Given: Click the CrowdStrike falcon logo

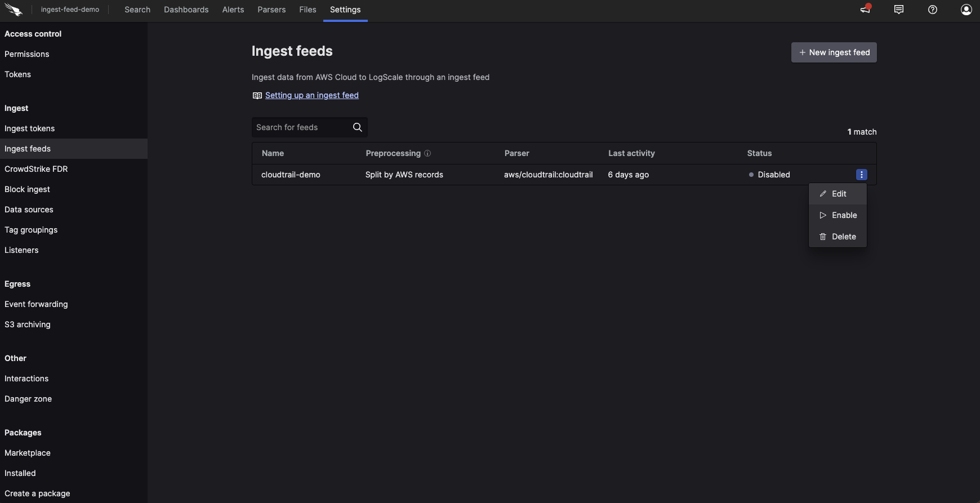Looking at the screenshot, I should pos(14,10).
